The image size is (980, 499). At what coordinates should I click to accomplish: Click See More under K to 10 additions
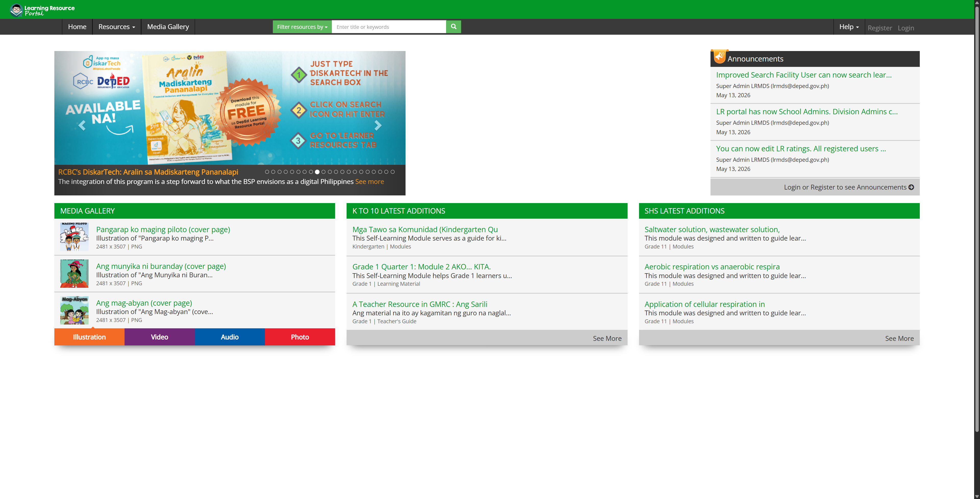[x=607, y=339]
